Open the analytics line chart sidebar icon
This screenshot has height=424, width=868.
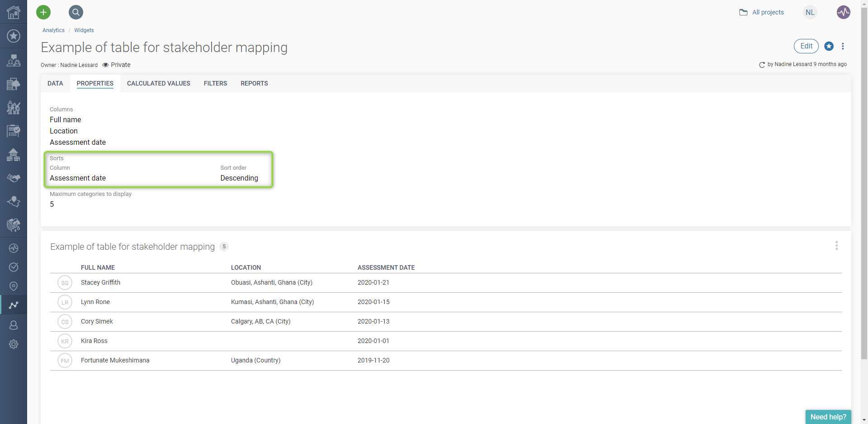14,305
